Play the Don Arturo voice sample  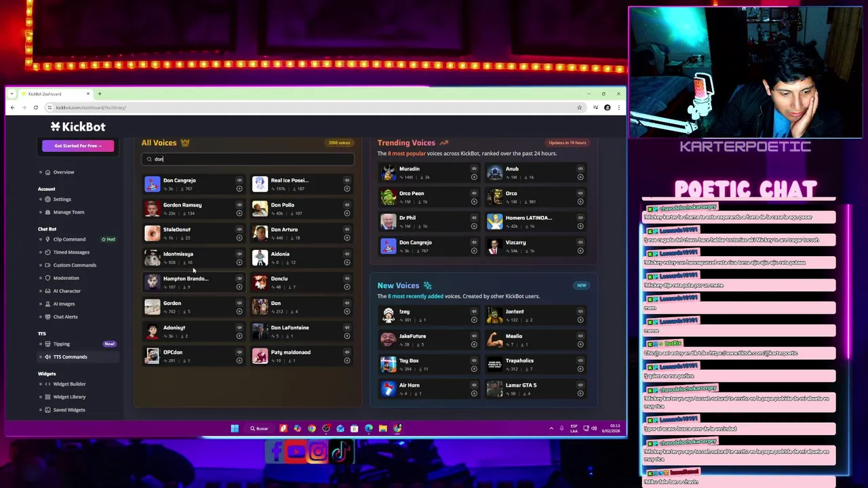347,229
